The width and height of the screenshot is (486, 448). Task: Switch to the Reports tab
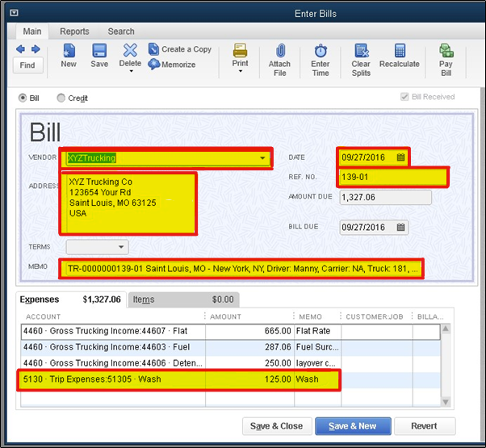[74, 31]
